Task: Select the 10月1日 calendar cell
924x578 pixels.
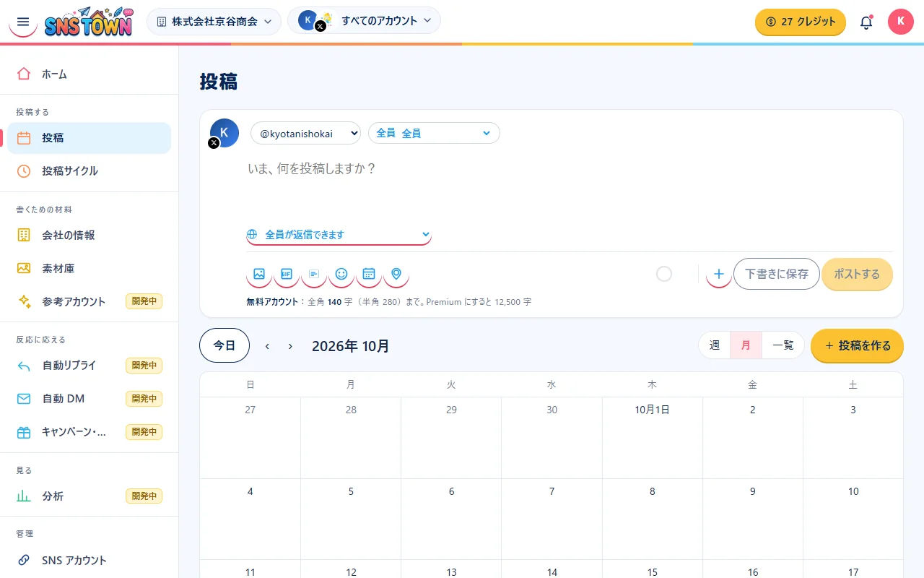Action: pos(653,438)
